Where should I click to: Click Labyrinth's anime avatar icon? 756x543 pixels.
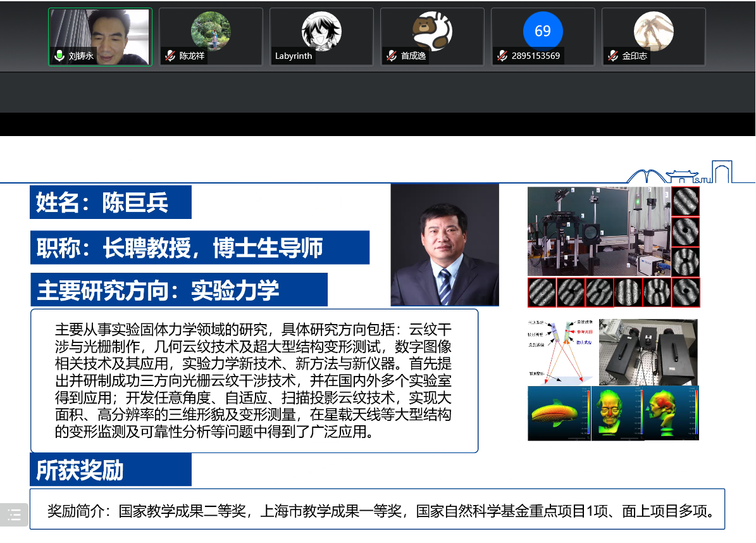[x=321, y=30]
